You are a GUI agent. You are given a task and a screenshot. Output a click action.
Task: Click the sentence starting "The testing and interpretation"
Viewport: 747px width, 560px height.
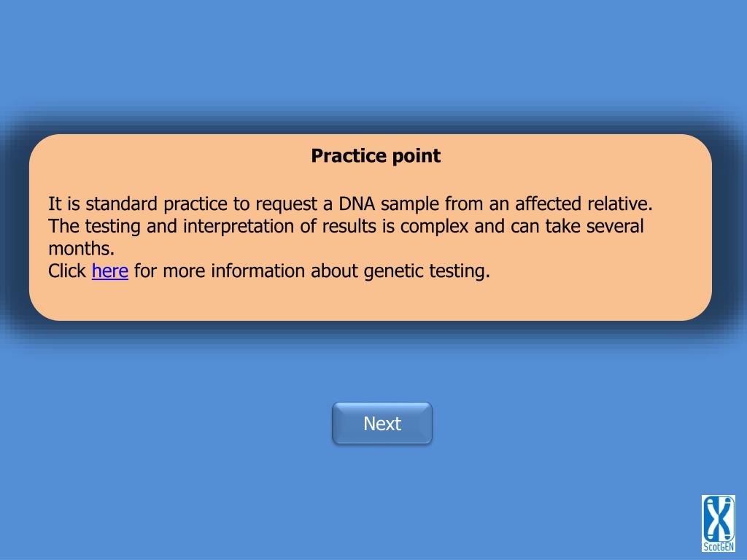pyautogui.click(x=346, y=237)
